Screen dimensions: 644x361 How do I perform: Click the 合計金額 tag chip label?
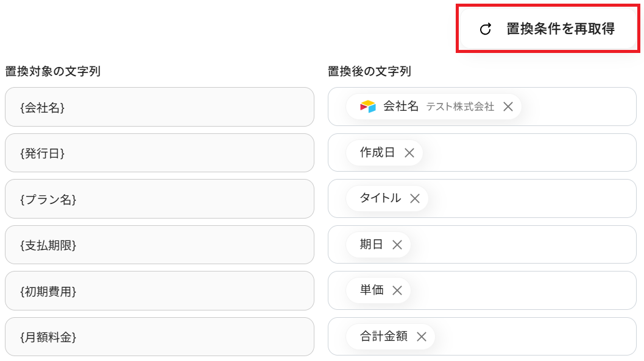click(384, 336)
